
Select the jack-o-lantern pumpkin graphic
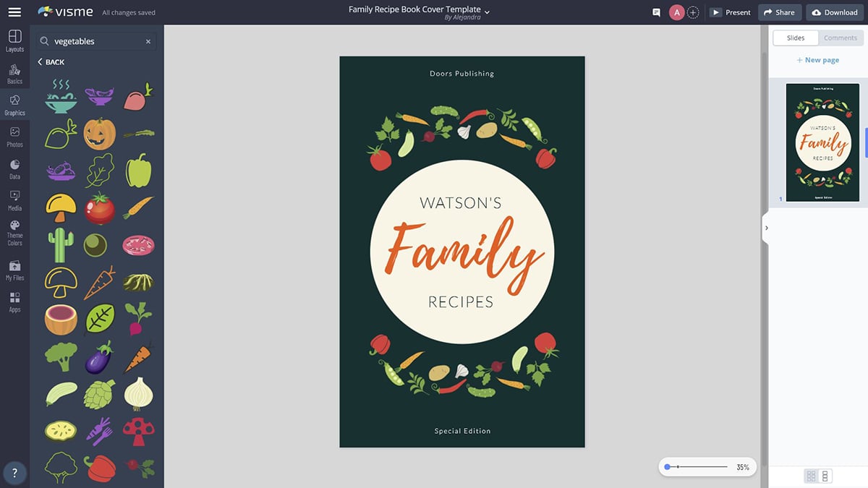pyautogui.click(x=99, y=134)
